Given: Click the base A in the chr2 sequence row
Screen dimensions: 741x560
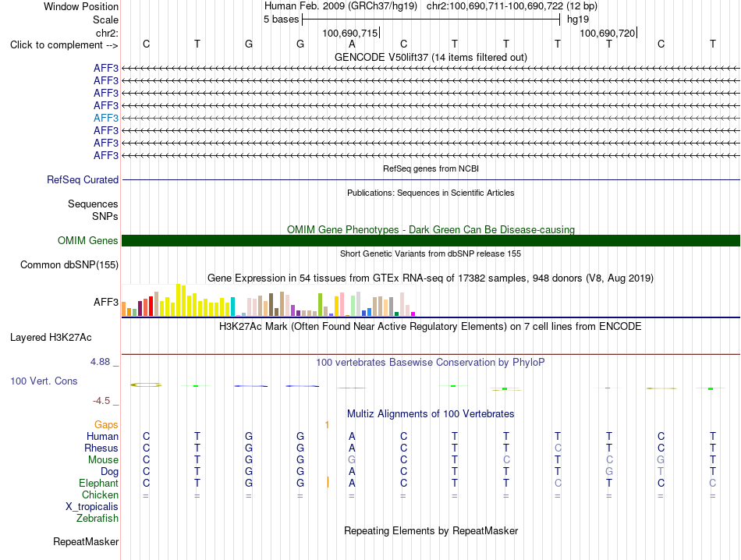Looking at the screenshot, I should click(x=352, y=44).
